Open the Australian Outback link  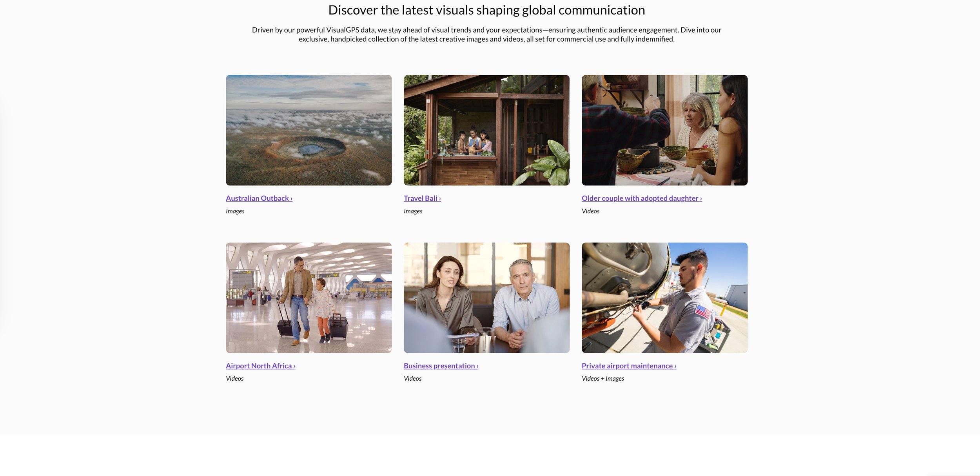tap(259, 198)
